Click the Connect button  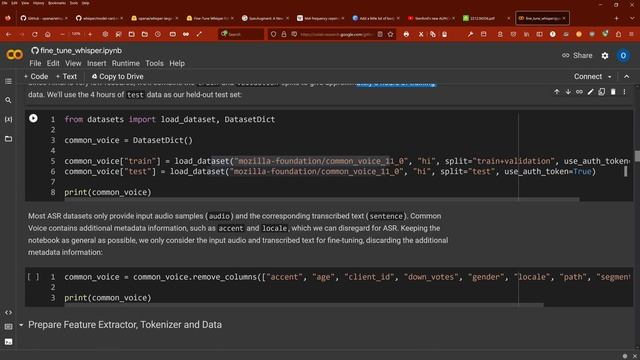[x=588, y=77]
